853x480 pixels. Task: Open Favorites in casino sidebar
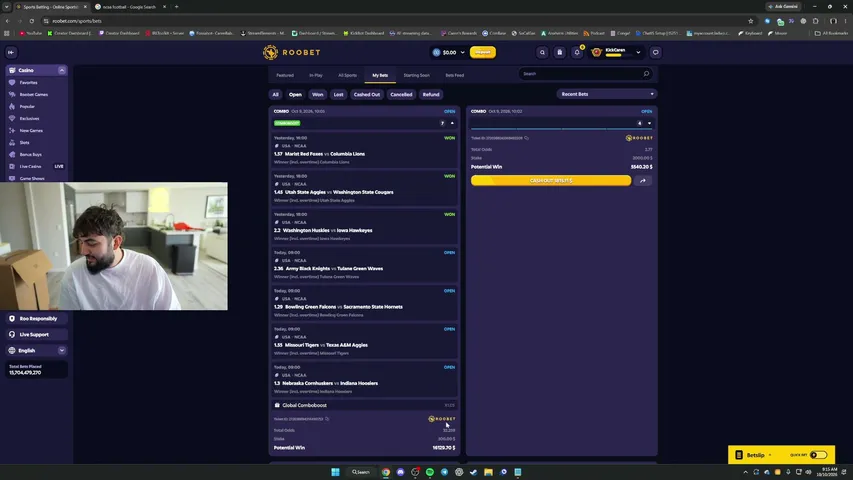click(28, 83)
